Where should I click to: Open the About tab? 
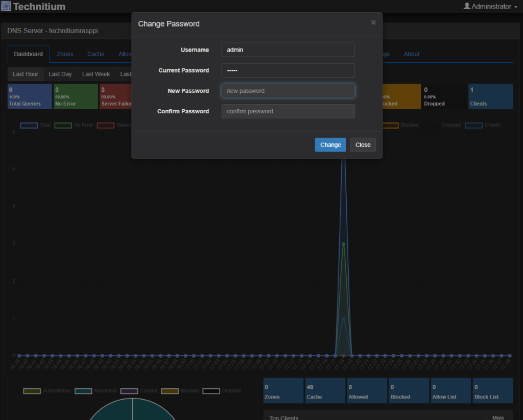pos(411,54)
